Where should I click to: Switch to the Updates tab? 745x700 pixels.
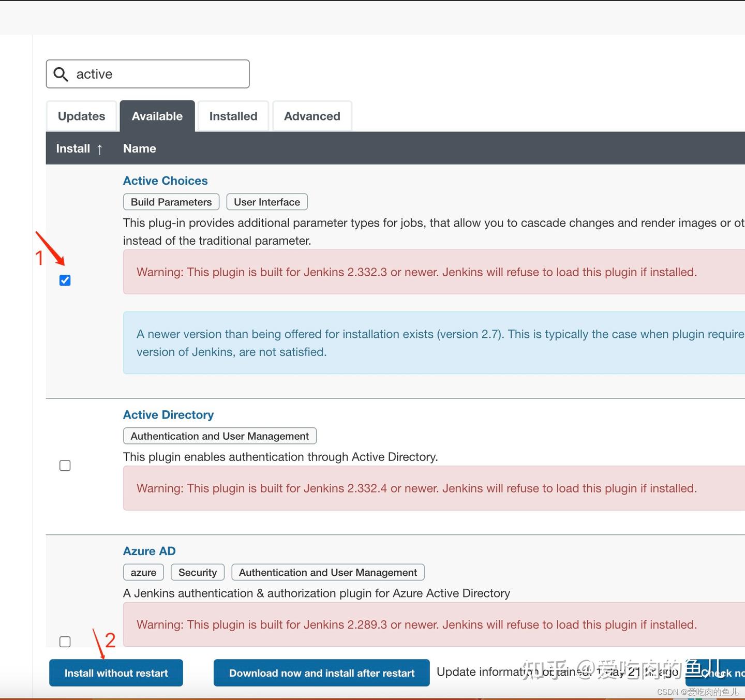click(x=81, y=116)
